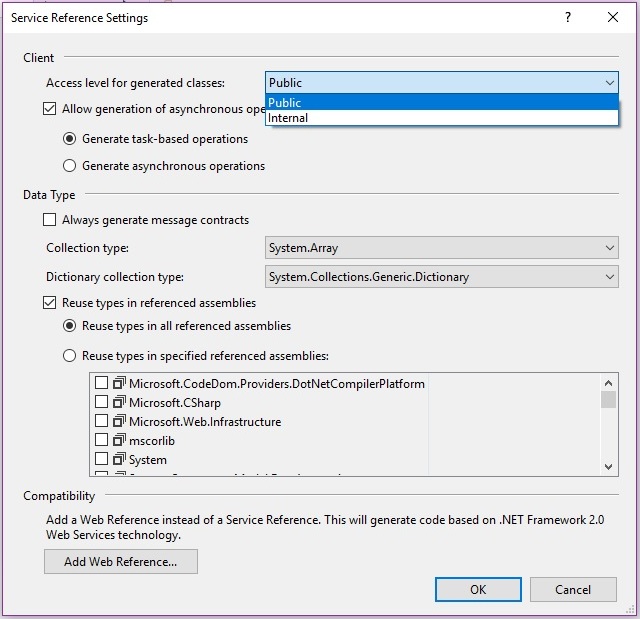This screenshot has width=640, height=619.
Task: Enable Always generate message contracts
Action: 51,220
